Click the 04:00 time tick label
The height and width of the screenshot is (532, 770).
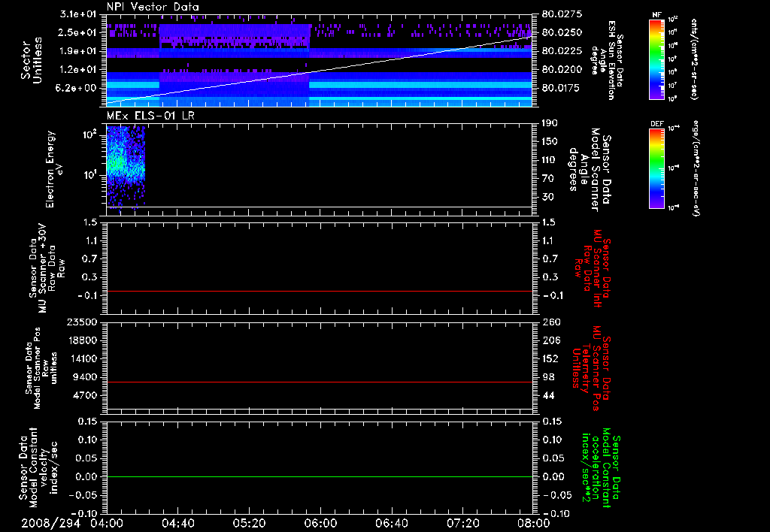(107, 523)
